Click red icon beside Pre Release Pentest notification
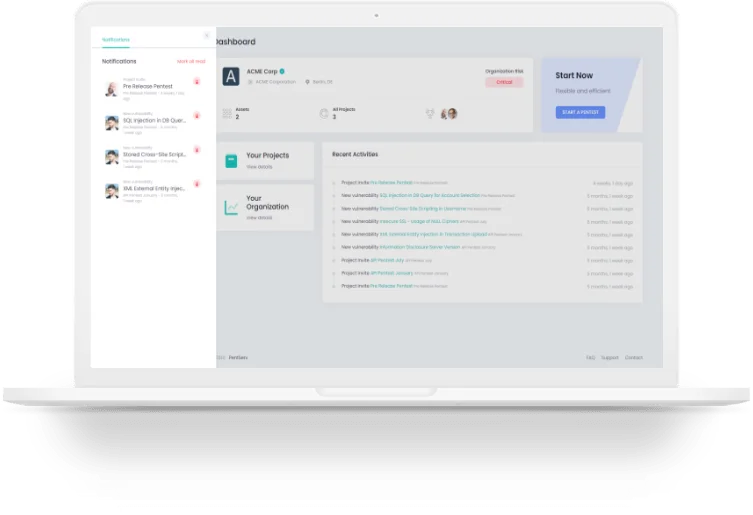The image size is (753, 515). 196,82
